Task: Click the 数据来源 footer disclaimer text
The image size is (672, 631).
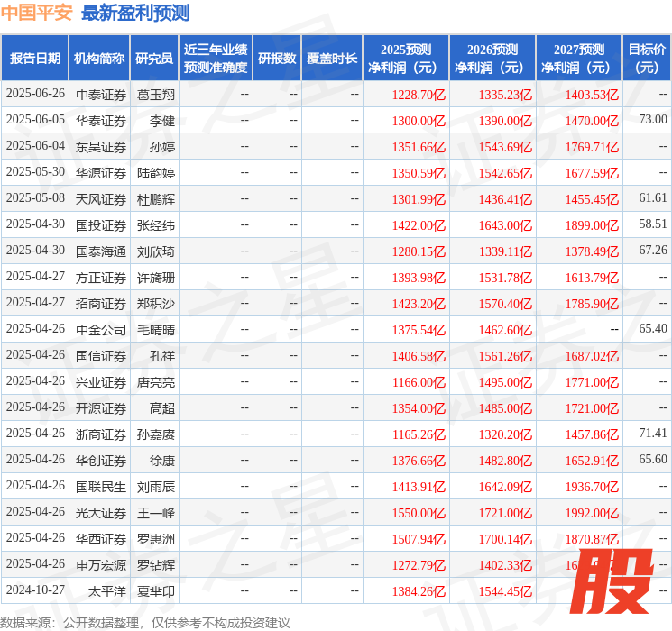Action: click(x=145, y=623)
